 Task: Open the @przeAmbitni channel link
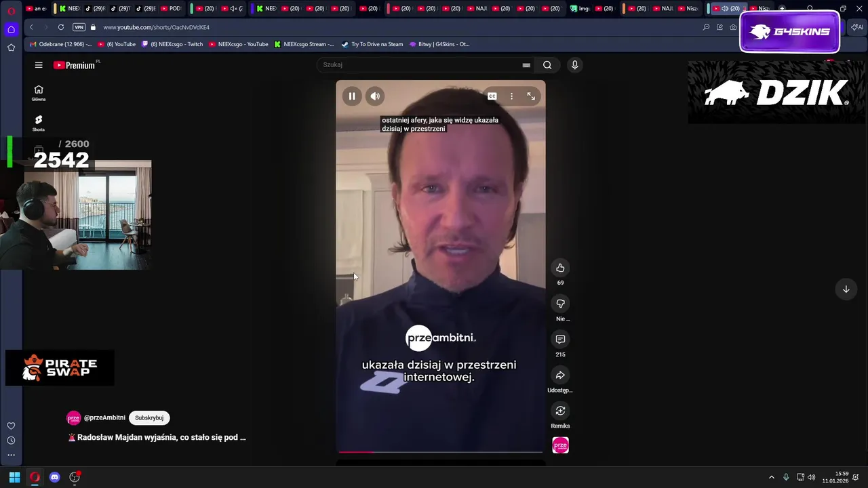104,418
